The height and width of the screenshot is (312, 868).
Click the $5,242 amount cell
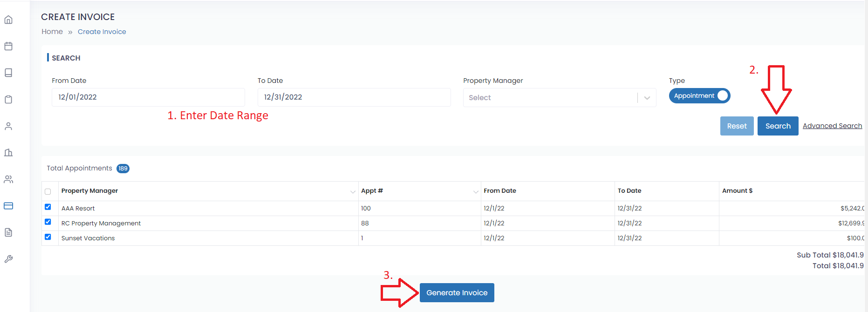(x=792, y=208)
